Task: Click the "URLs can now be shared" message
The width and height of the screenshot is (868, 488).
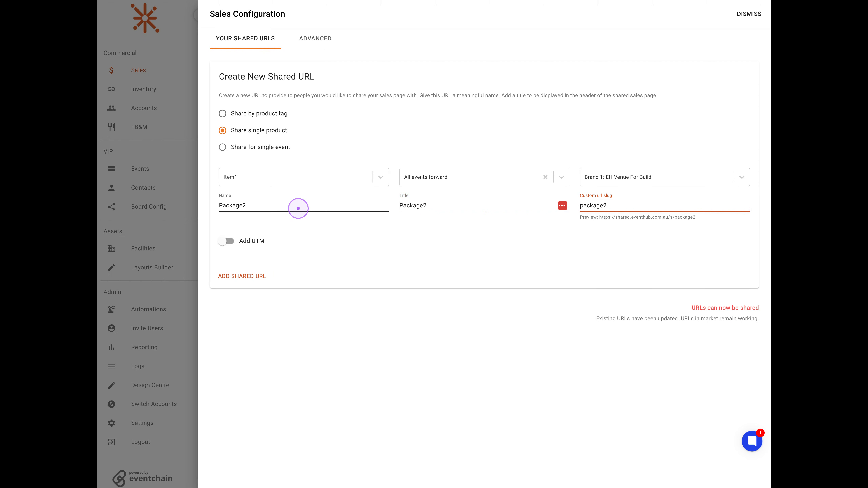Action: [725, 308]
